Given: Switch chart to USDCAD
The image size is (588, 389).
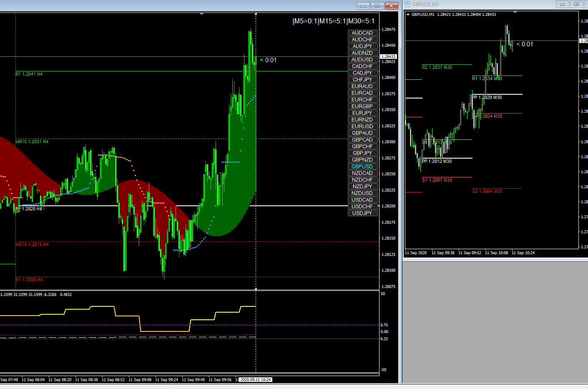Looking at the screenshot, I should pyautogui.click(x=362, y=200).
